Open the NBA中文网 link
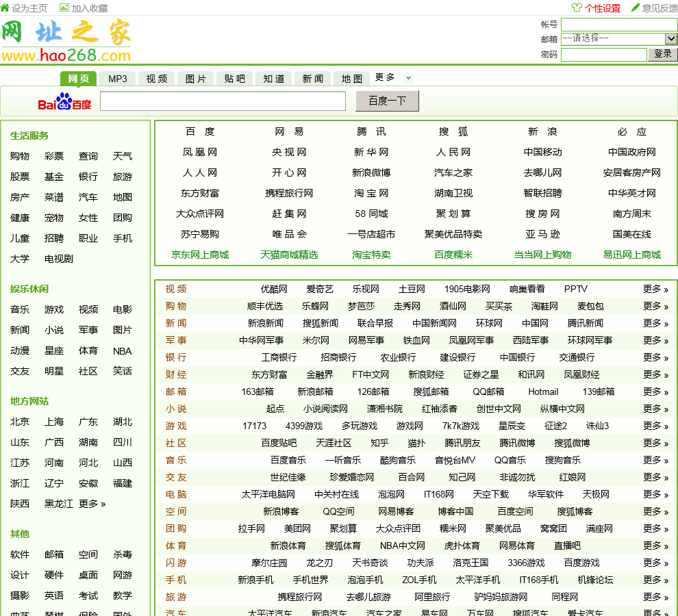 click(x=402, y=546)
